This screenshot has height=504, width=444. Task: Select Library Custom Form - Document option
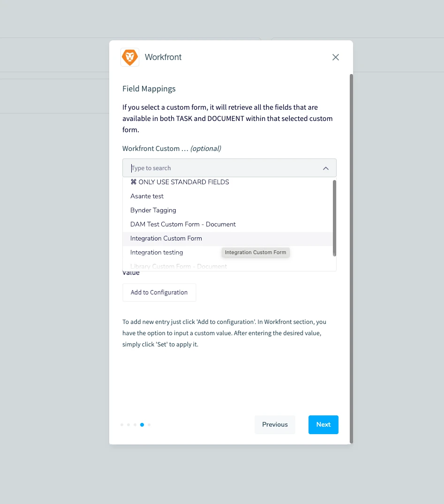click(x=179, y=266)
